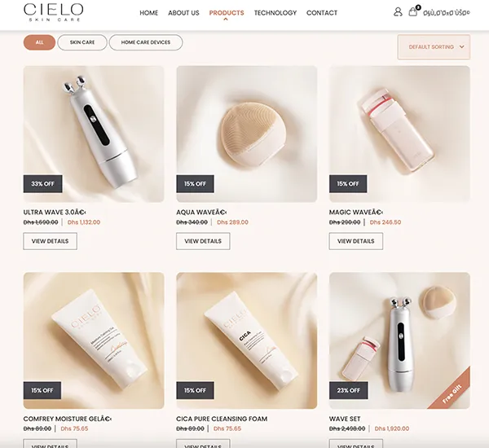Go to the Technology menu item
The width and height of the screenshot is (489, 448).
point(275,13)
